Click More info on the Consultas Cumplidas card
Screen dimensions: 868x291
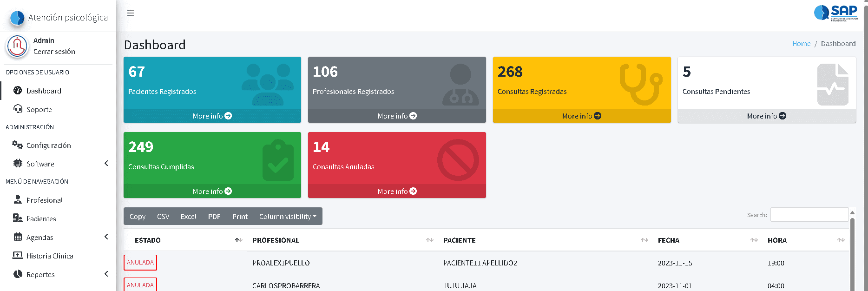coord(212,191)
